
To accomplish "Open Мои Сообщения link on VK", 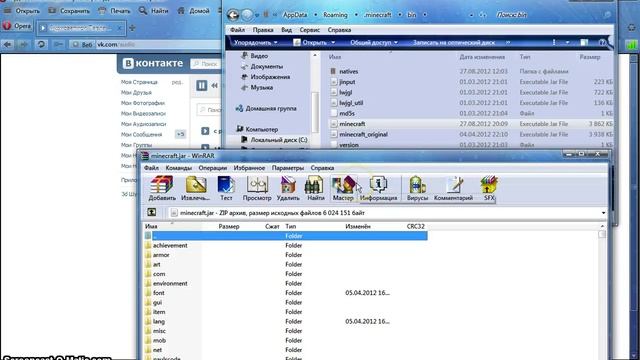I will pyautogui.click(x=141, y=134).
